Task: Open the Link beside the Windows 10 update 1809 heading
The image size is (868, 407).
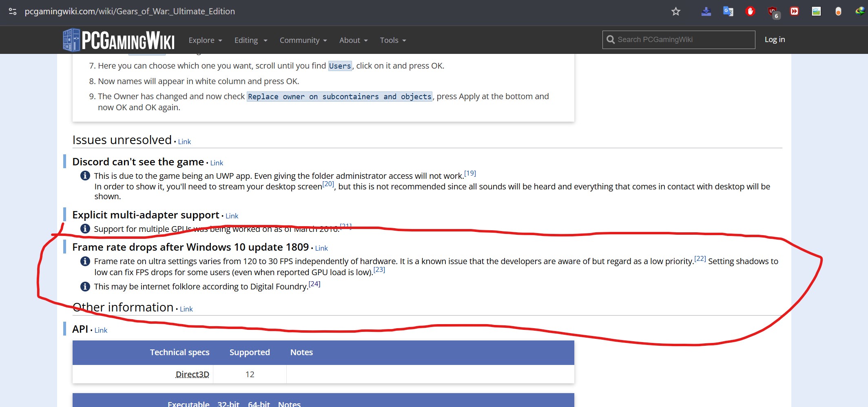Action: click(x=321, y=248)
